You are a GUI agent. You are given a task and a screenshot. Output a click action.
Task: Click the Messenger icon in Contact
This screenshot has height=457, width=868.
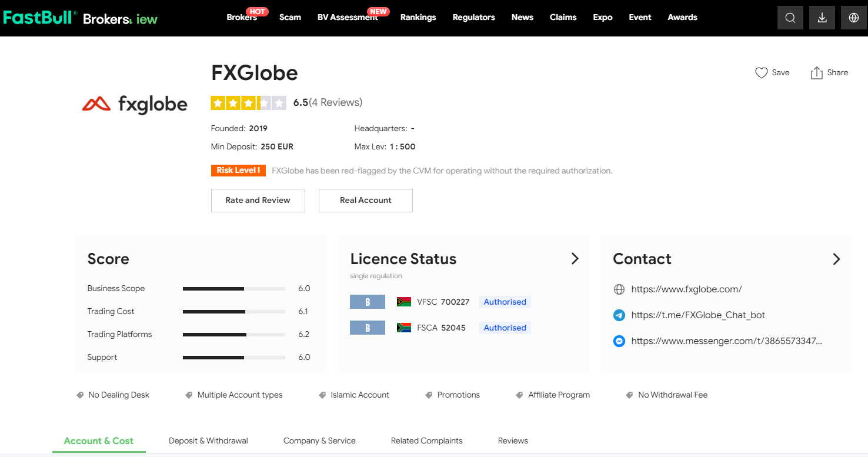pyautogui.click(x=619, y=341)
